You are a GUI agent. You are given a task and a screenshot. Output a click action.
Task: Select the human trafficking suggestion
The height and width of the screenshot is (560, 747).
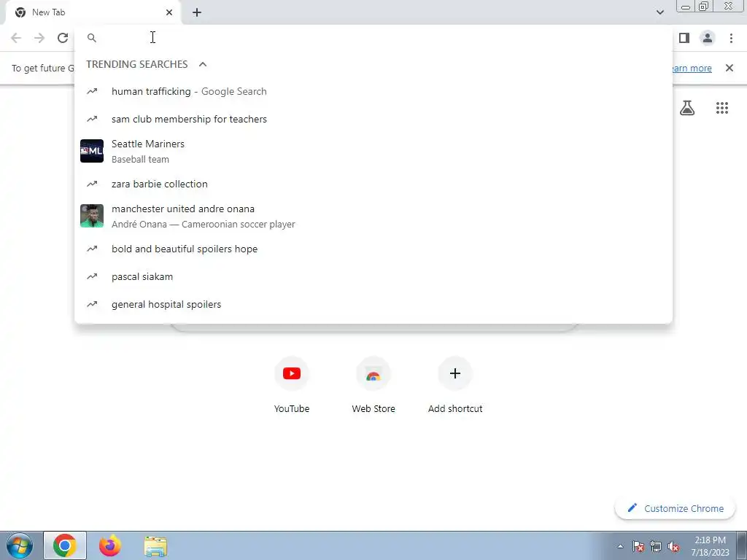click(373, 91)
